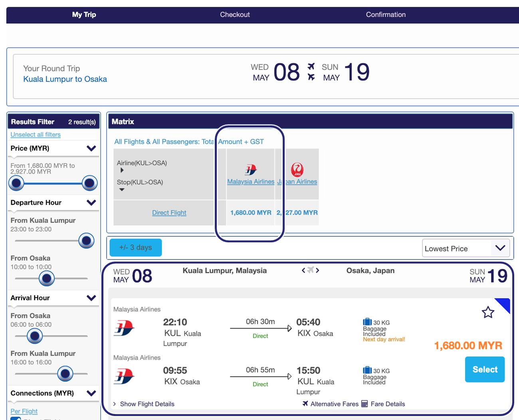Click Malaysia Airlines logo beside 22:10 departure
Screen dimensions: 519x420
point(124,328)
